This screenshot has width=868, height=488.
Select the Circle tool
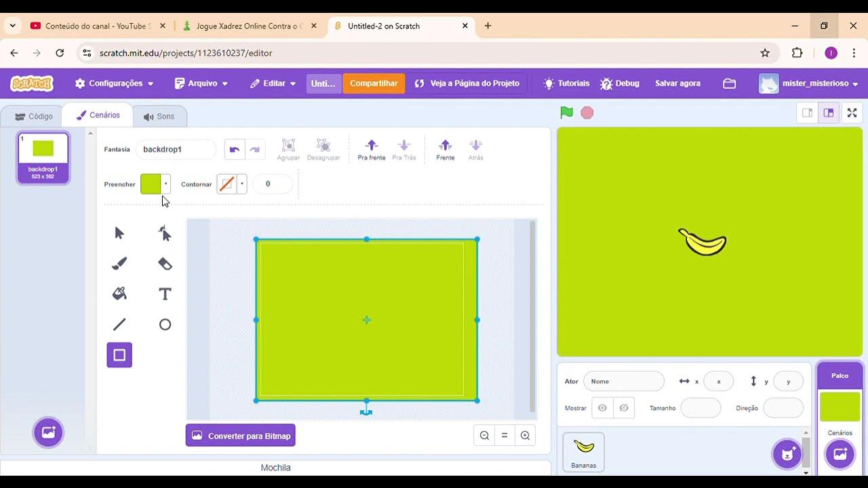point(165,325)
